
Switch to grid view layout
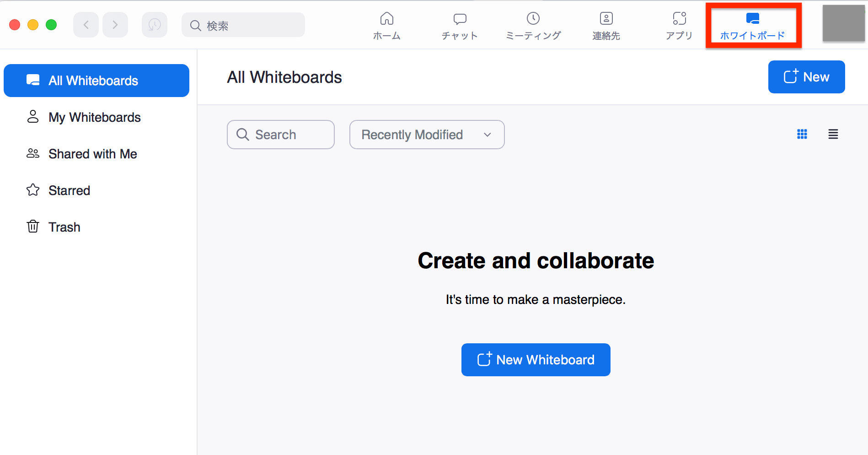(x=802, y=134)
